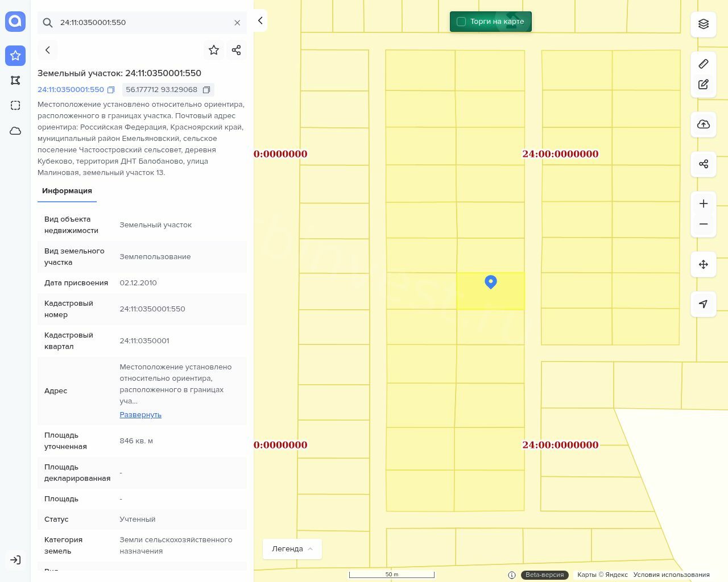
Task: Clear the search field text
Action: pyautogui.click(x=237, y=23)
